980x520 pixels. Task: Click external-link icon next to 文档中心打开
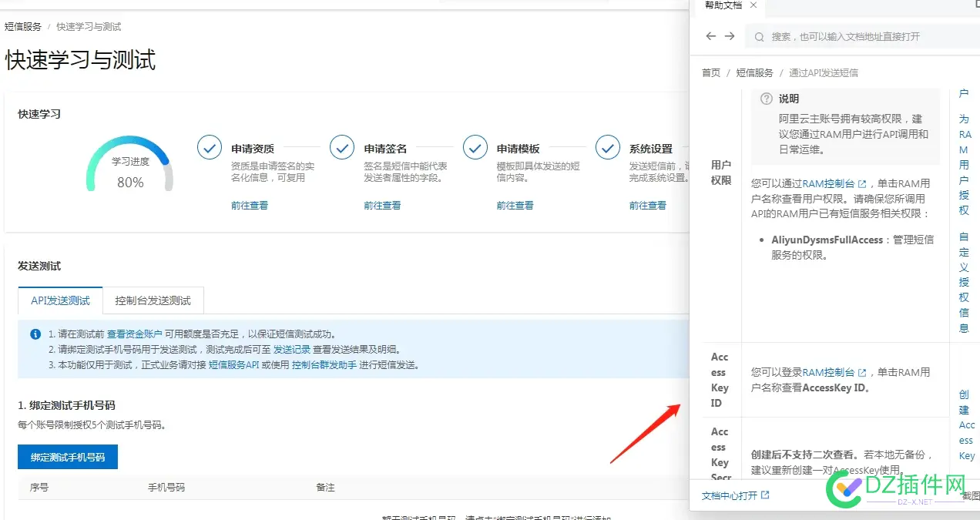(x=765, y=495)
